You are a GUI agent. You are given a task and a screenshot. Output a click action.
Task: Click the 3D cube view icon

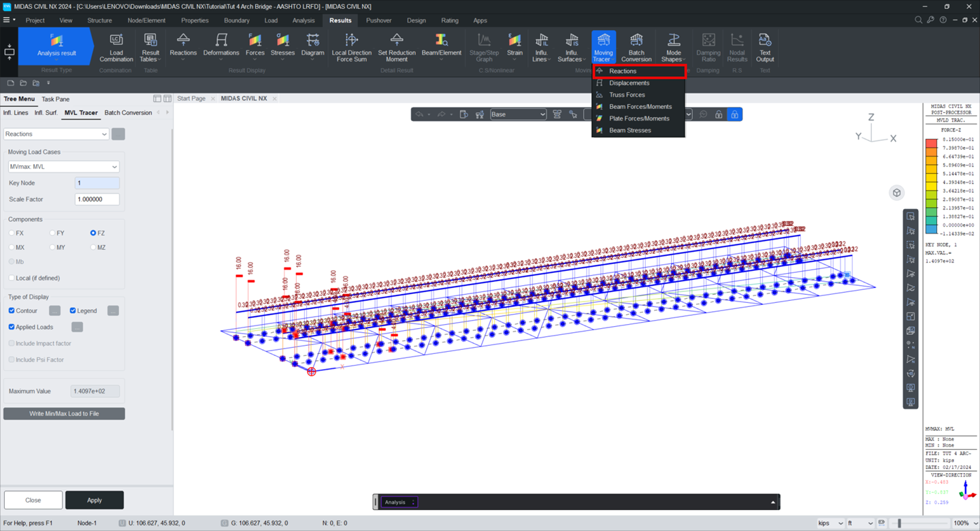tap(897, 193)
